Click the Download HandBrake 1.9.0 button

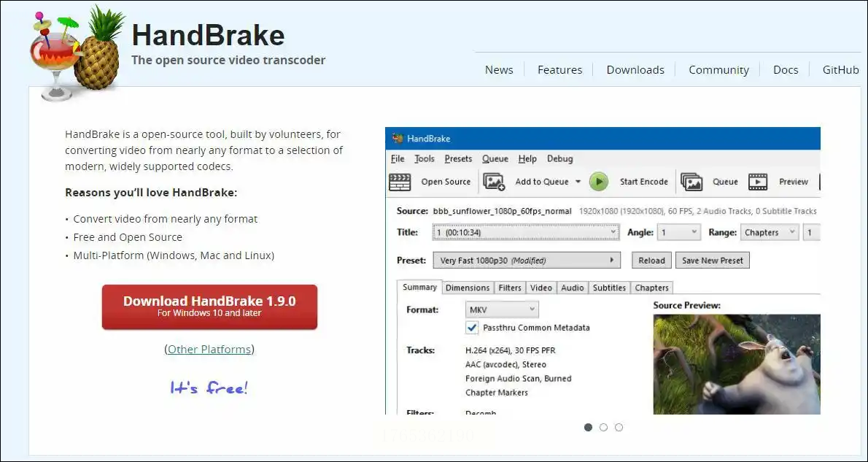209,307
